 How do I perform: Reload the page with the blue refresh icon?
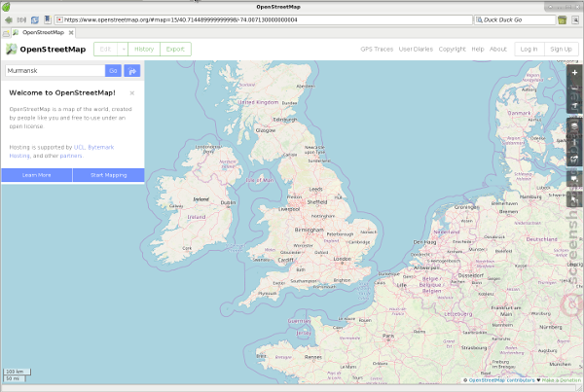(x=35, y=19)
